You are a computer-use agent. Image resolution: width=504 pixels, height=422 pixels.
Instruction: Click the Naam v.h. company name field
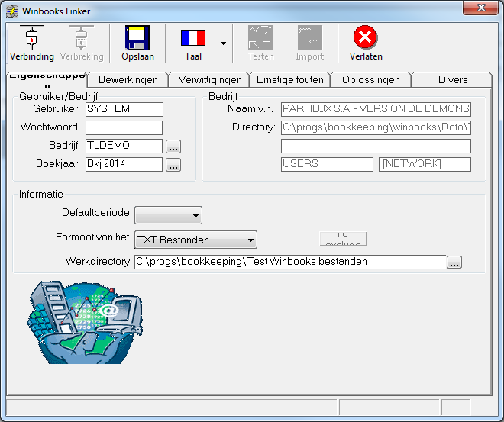click(376, 109)
